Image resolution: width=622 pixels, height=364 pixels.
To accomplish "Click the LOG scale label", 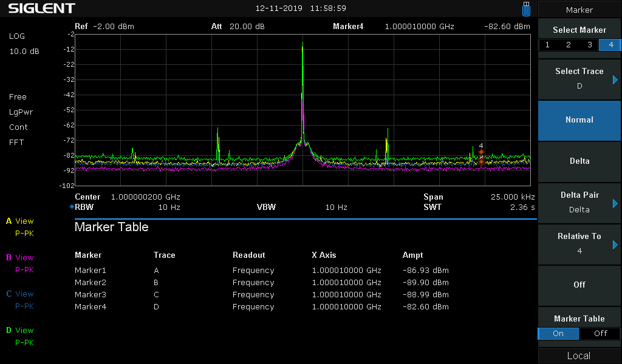I will point(16,36).
